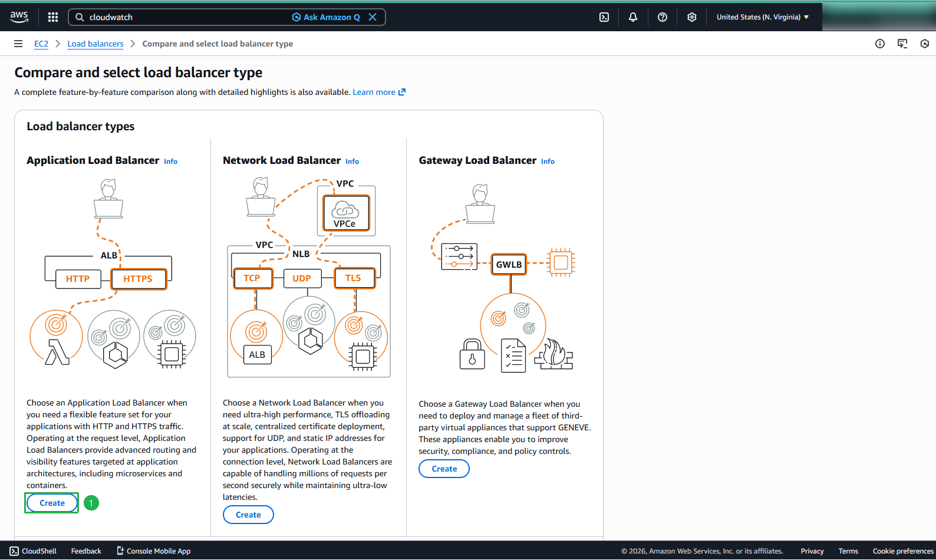Click the Network Load Balancer diagram
This screenshot has width=936, height=560.
(x=309, y=277)
